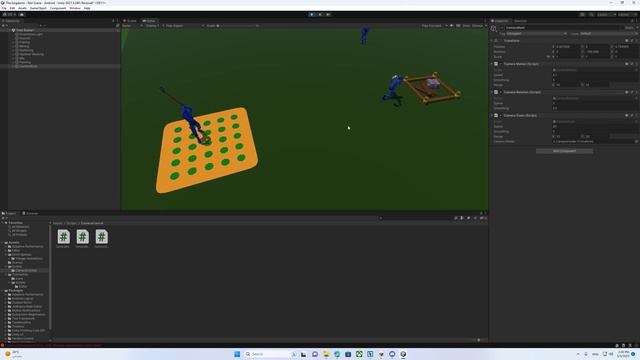The image size is (640, 360).
Task: Toggle the Inspector panel lock icon
Action: (x=632, y=20)
